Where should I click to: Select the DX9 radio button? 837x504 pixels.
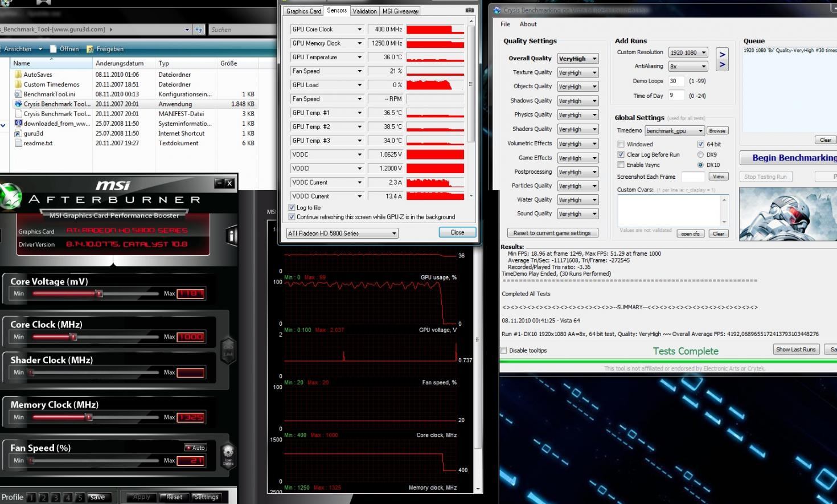point(700,154)
